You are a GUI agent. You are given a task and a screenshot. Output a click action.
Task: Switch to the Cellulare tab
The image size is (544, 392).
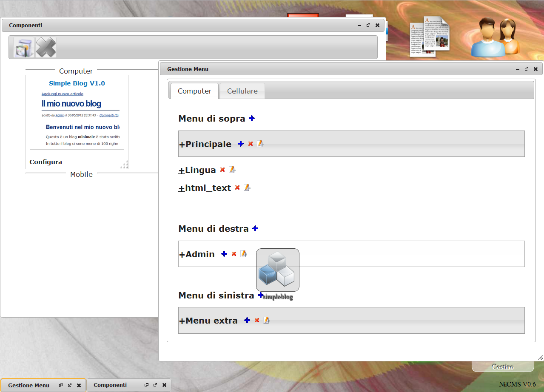pyautogui.click(x=242, y=91)
